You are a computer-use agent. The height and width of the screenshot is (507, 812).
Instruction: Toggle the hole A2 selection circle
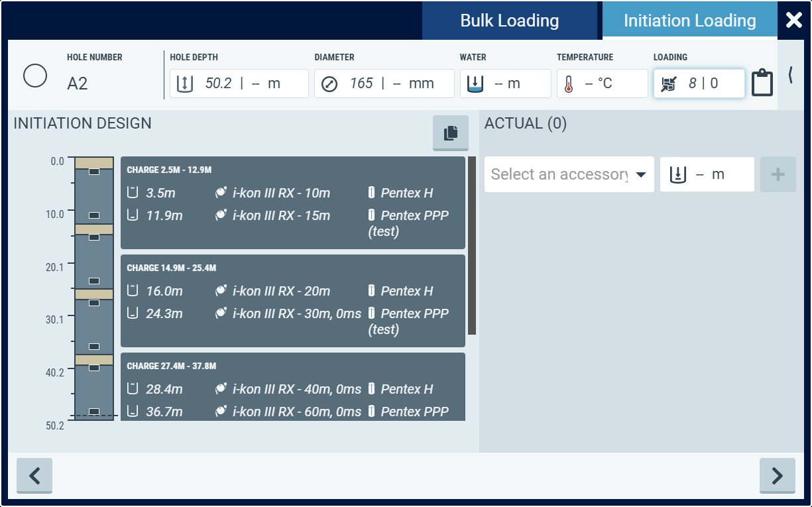tap(35, 76)
